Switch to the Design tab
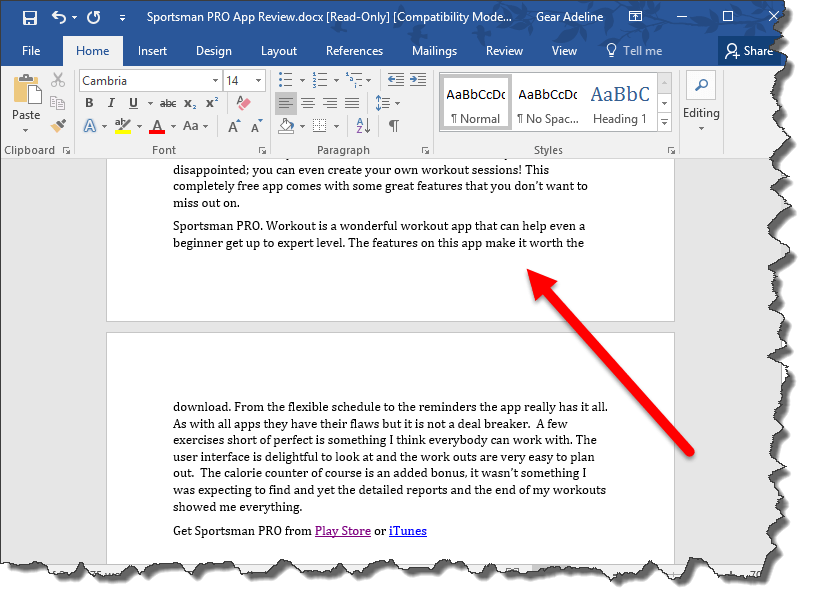813x602 pixels. (x=214, y=51)
